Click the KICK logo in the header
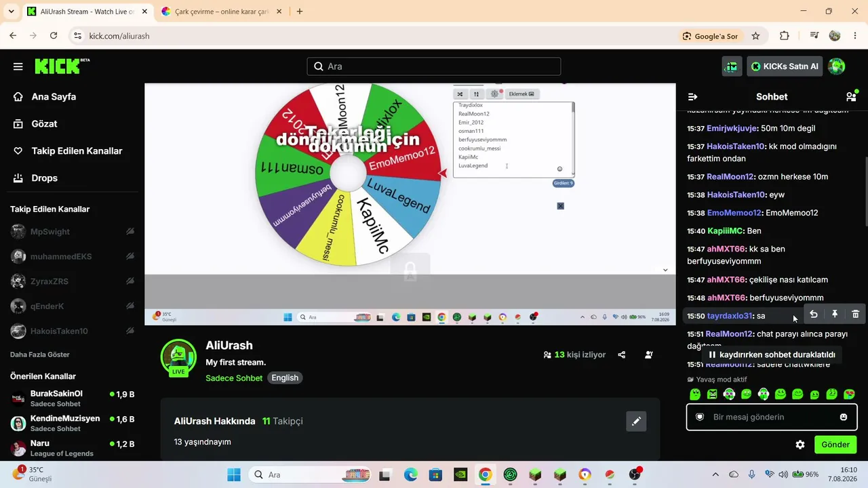The height and width of the screenshot is (488, 868). tap(62, 66)
